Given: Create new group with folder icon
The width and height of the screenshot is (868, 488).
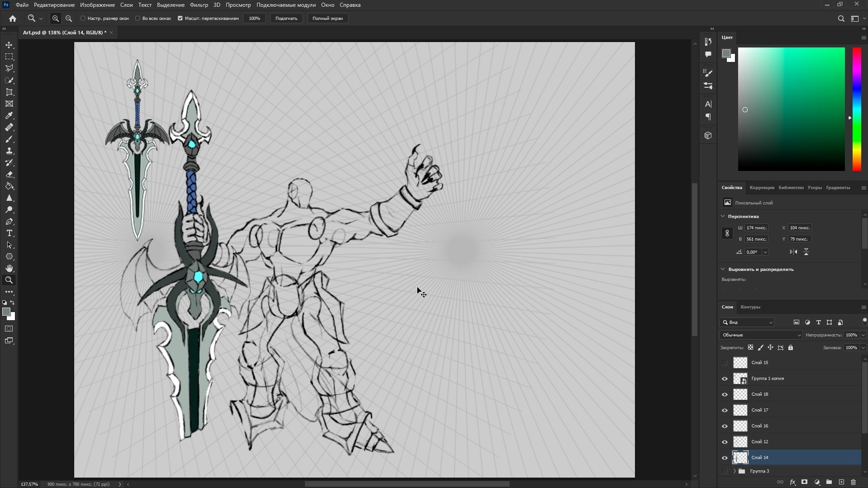Looking at the screenshot, I should [x=829, y=483].
